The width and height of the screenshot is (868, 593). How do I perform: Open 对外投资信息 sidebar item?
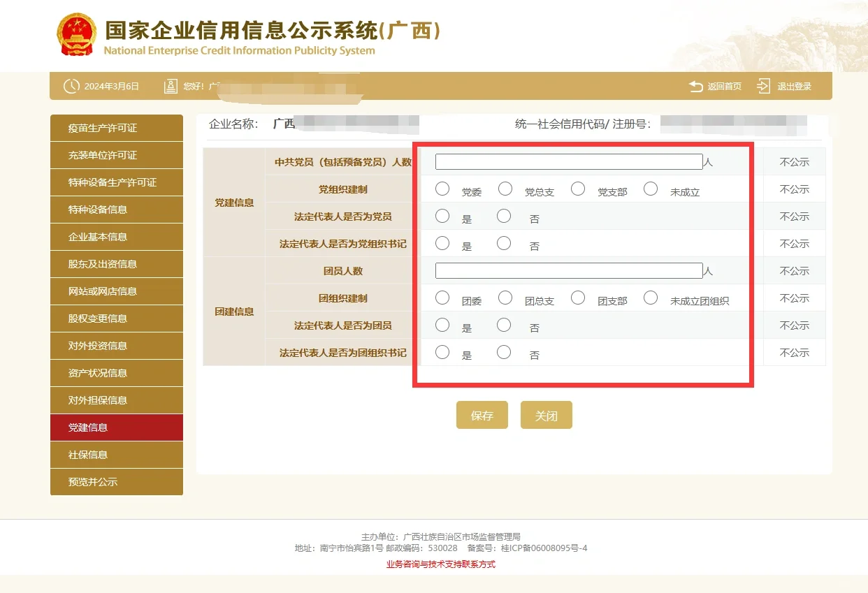coord(117,346)
